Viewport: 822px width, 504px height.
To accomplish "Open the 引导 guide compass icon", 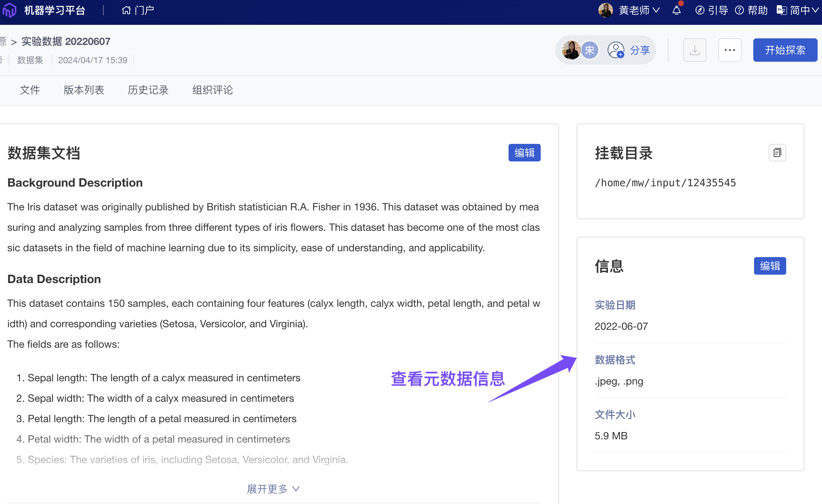I will (700, 10).
